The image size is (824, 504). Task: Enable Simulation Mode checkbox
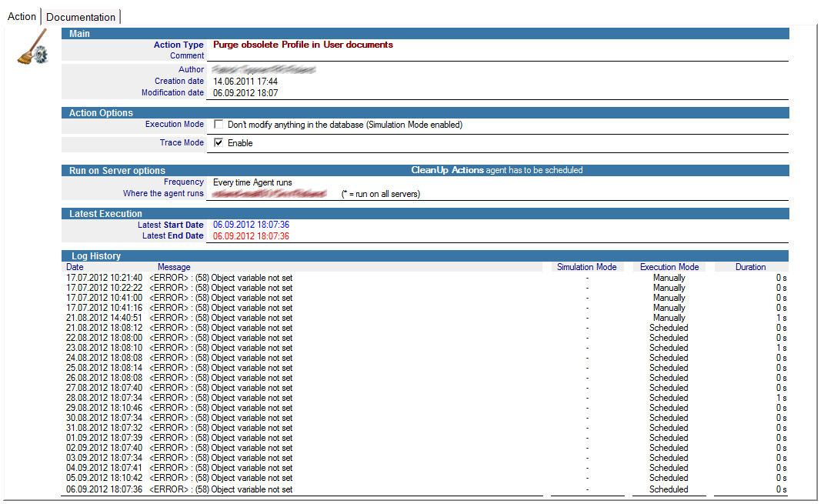[x=219, y=124]
